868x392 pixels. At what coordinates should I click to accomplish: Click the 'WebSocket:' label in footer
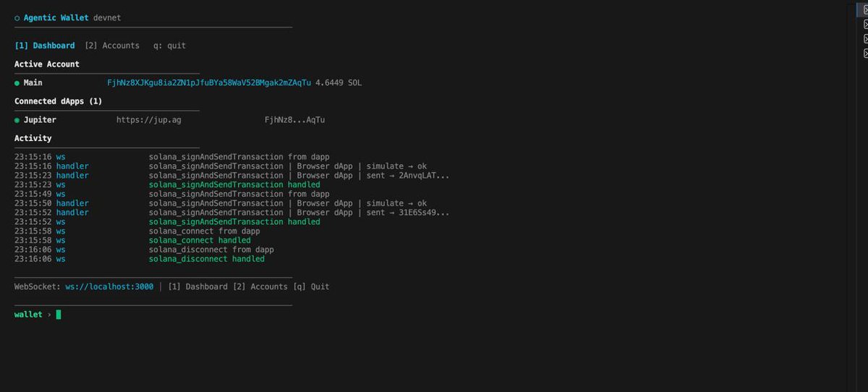tap(38, 287)
